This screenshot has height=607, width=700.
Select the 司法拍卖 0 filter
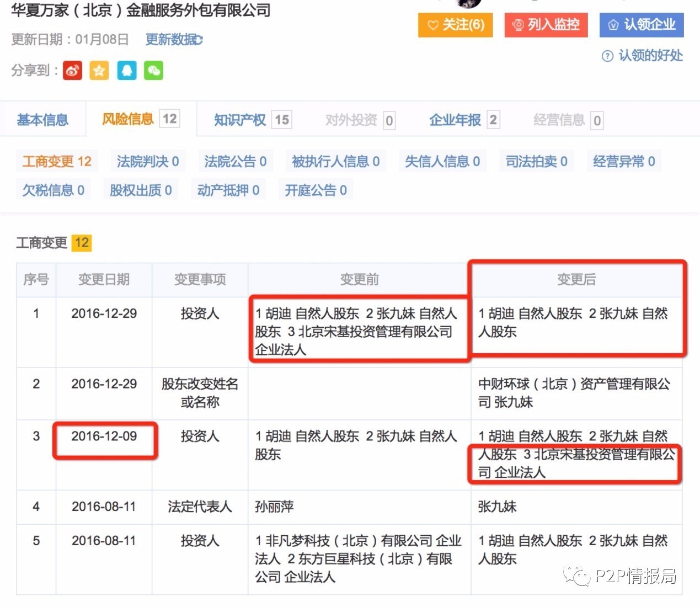tap(537, 161)
